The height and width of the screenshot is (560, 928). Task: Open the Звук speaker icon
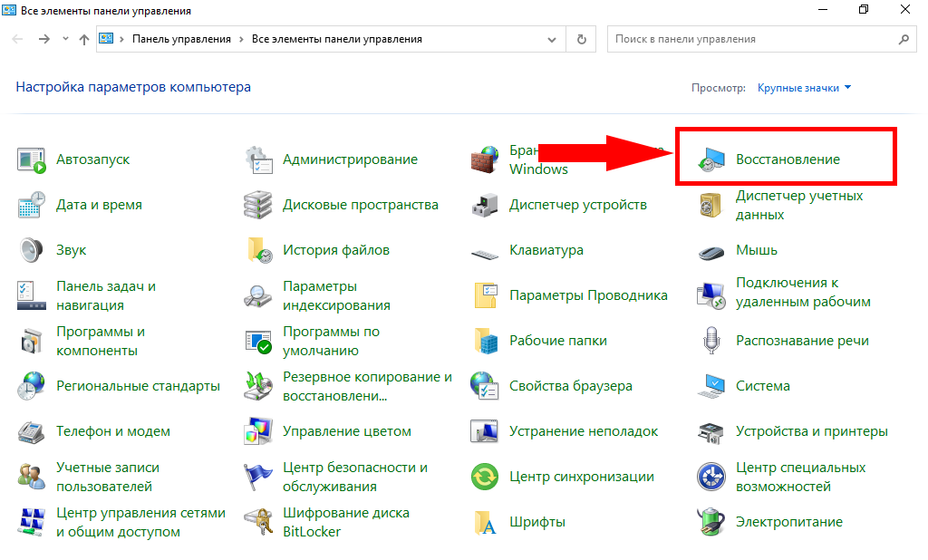[32, 250]
